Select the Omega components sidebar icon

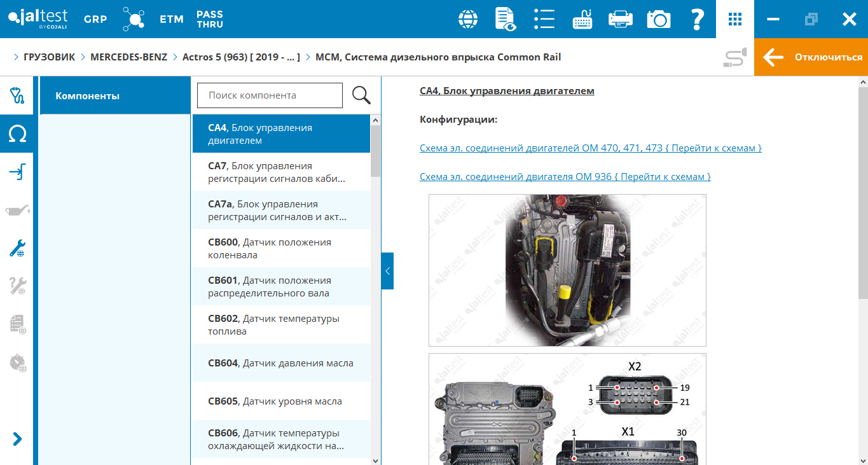point(17,134)
